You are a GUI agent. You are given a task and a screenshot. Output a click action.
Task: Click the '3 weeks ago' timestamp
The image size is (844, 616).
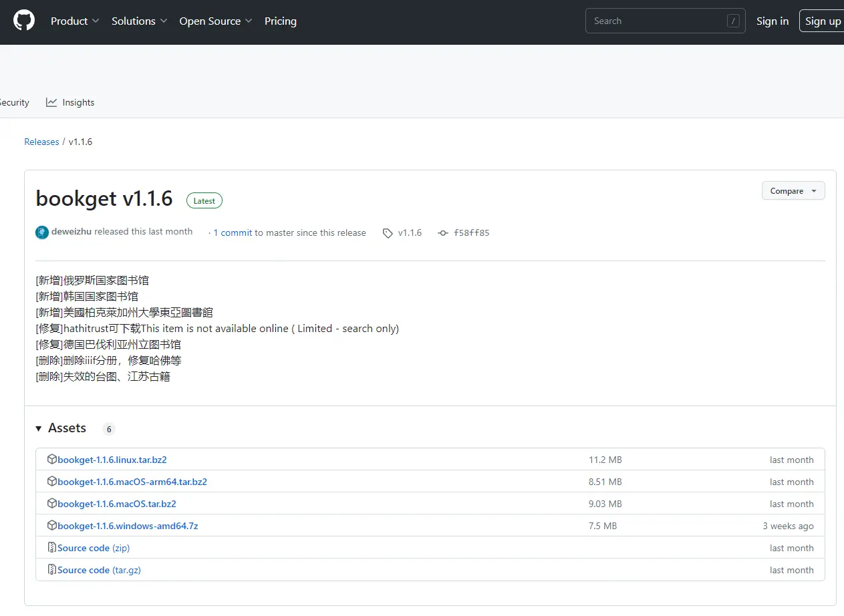(x=789, y=526)
